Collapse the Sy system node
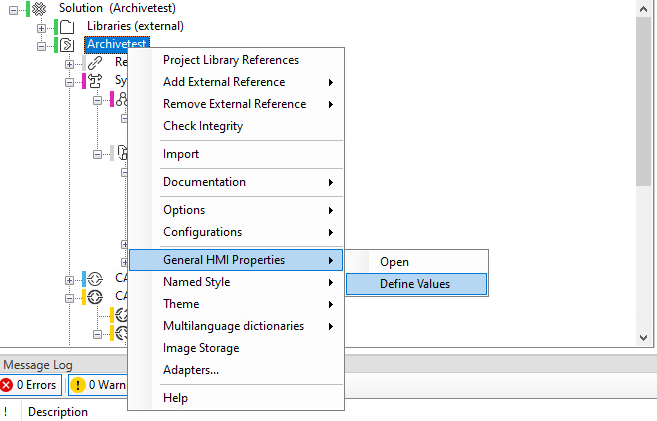 click(70, 83)
